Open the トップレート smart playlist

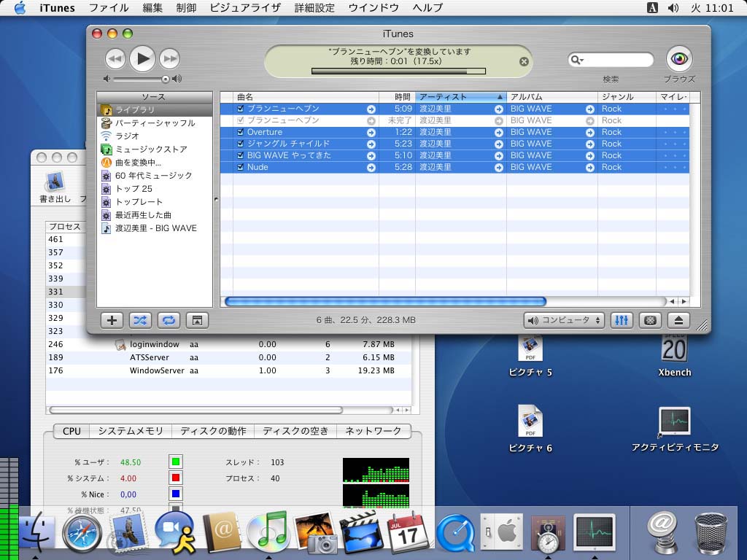[x=155, y=202]
